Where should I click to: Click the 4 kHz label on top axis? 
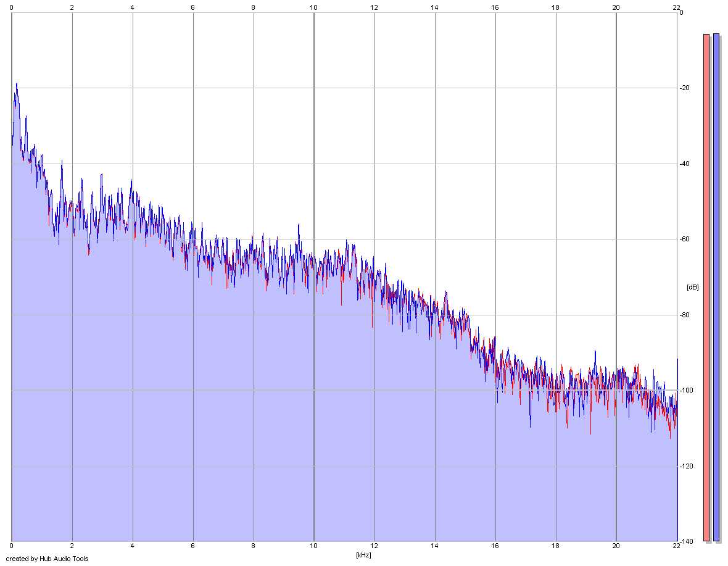pyautogui.click(x=132, y=7)
